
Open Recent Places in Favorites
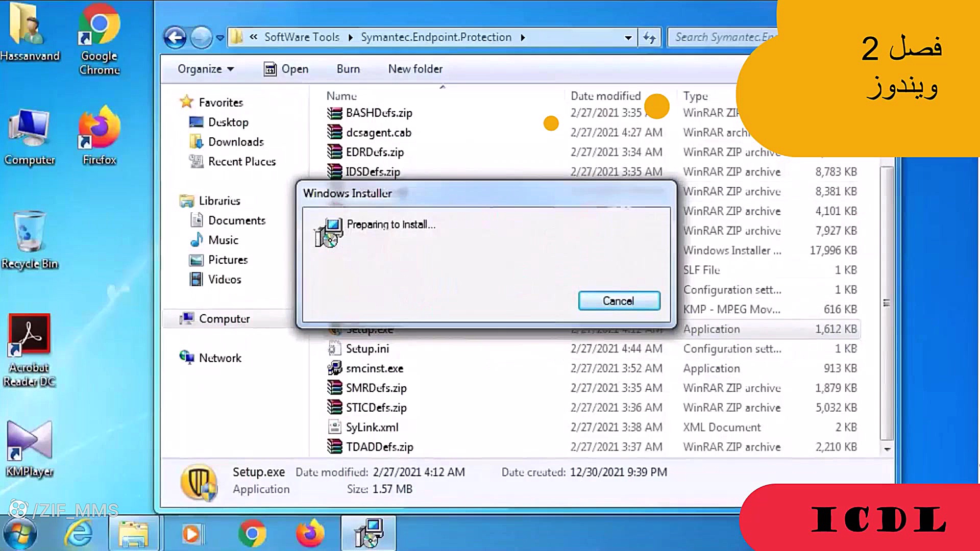point(242,161)
